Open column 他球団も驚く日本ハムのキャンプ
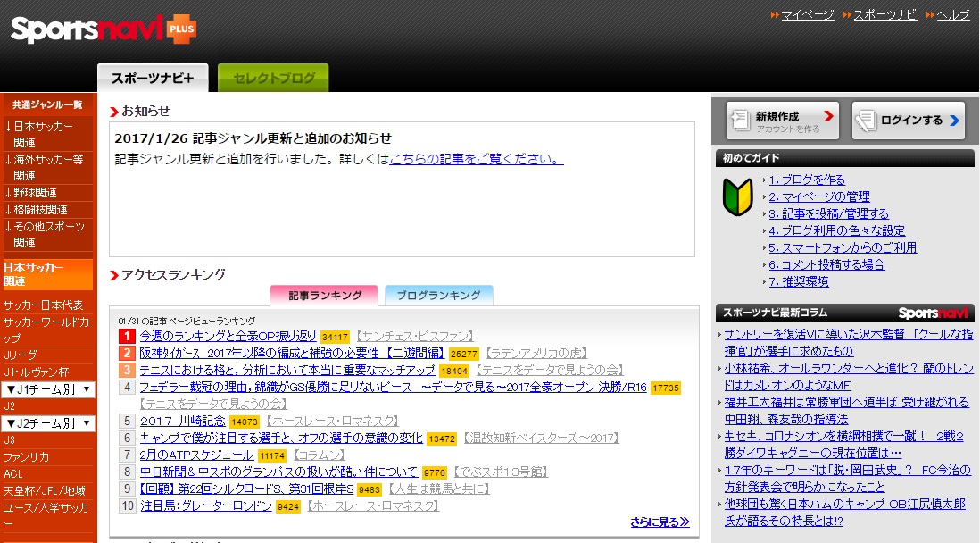 tap(844, 513)
